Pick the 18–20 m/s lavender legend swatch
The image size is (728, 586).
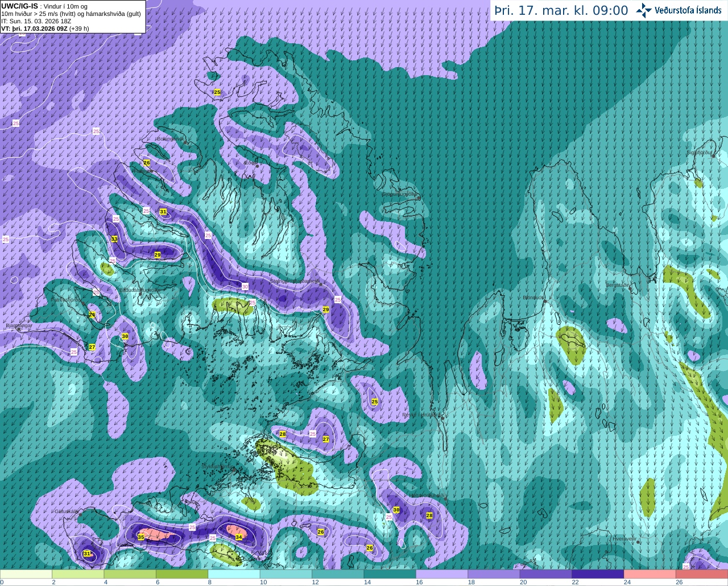(494, 574)
